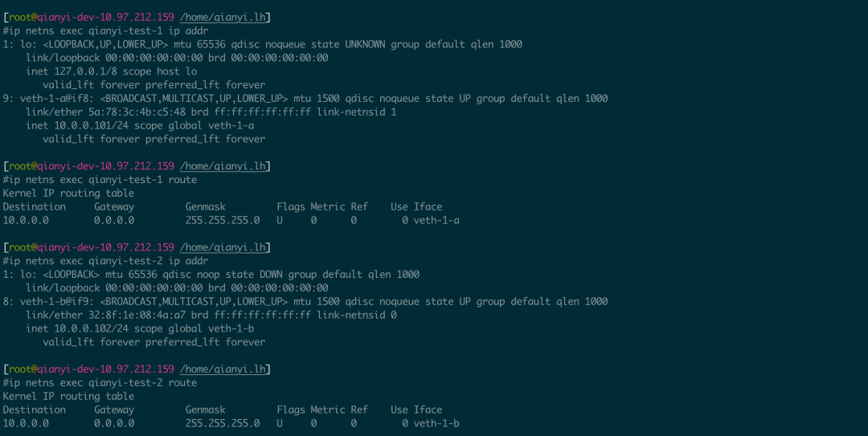The width and height of the screenshot is (868, 436).
Task: Click the "ip netns exec qianyi-test-1 ip addr" command
Action: (x=108, y=31)
